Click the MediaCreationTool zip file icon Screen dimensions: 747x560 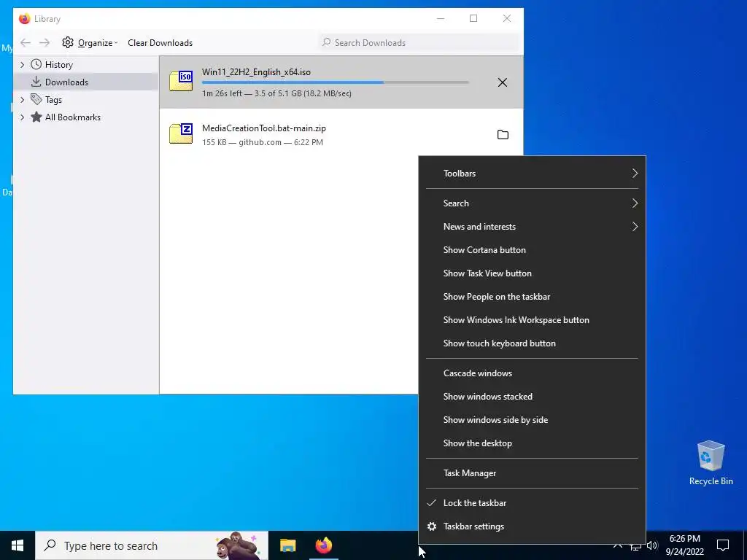[x=181, y=134]
